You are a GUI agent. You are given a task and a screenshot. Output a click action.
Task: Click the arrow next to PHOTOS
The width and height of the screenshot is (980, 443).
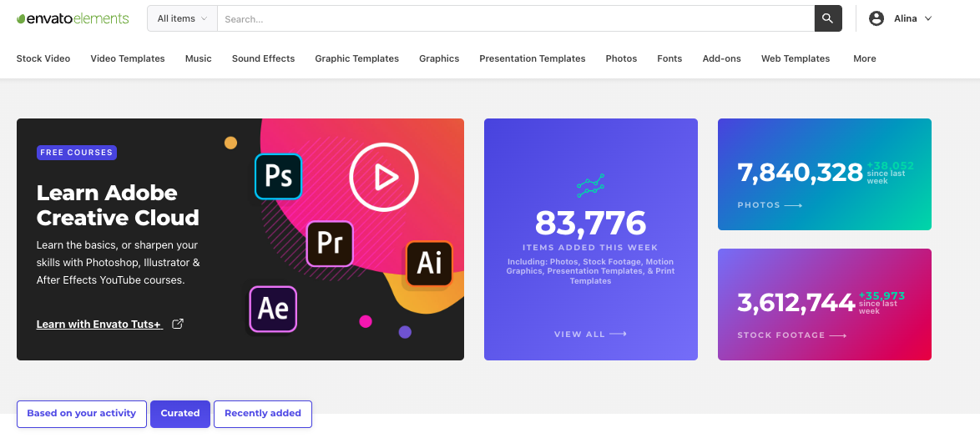(793, 205)
